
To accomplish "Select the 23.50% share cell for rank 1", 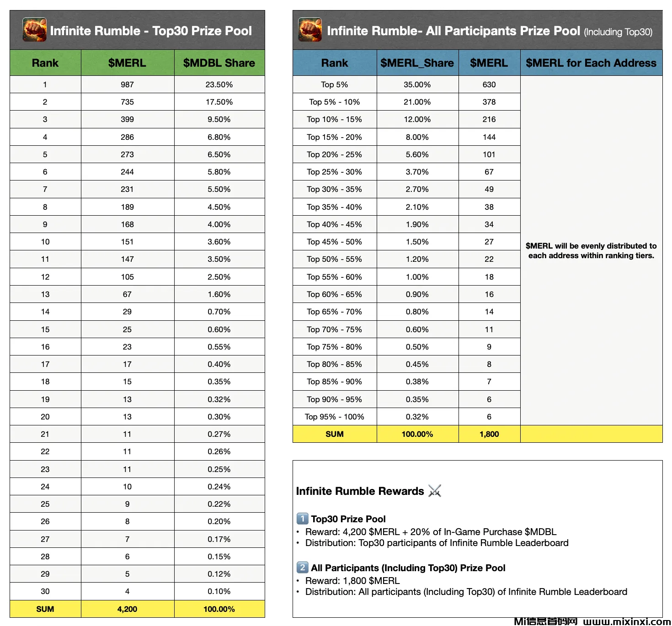I will (219, 85).
